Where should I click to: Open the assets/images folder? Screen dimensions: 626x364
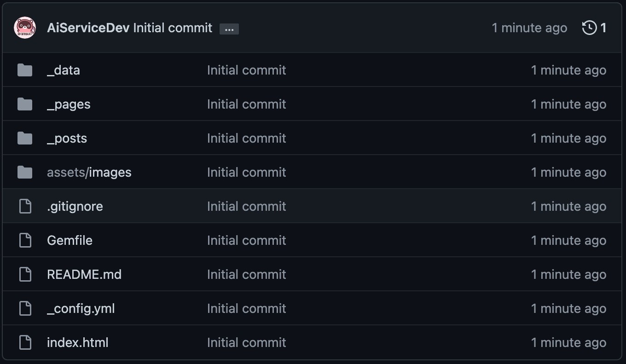click(89, 173)
